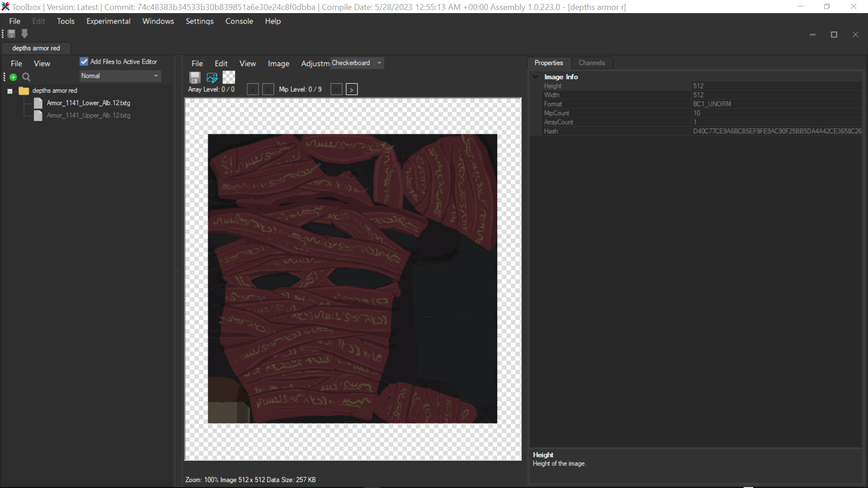Viewport: 868px width, 488px height.
Task: Click the Properties tab
Action: point(548,63)
